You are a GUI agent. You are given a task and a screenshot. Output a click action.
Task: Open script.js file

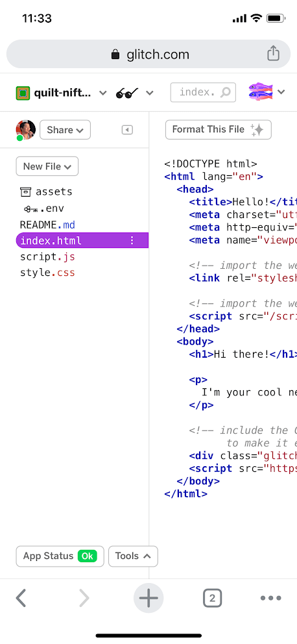(47, 256)
